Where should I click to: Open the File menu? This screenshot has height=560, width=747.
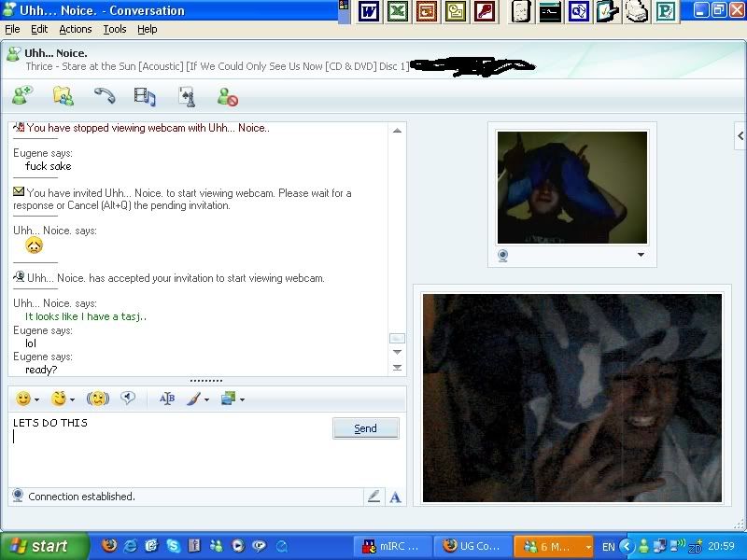point(12,29)
